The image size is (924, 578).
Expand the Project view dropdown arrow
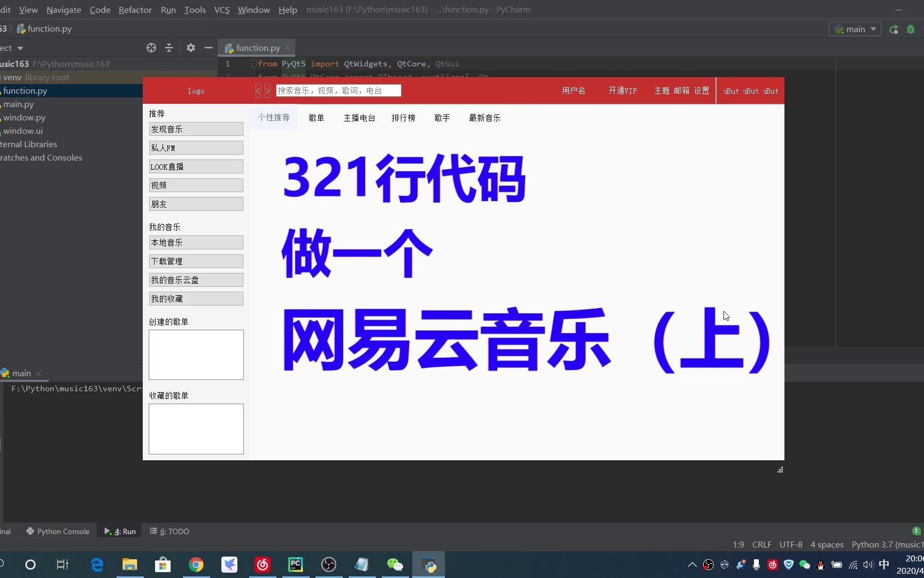click(20, 48)
